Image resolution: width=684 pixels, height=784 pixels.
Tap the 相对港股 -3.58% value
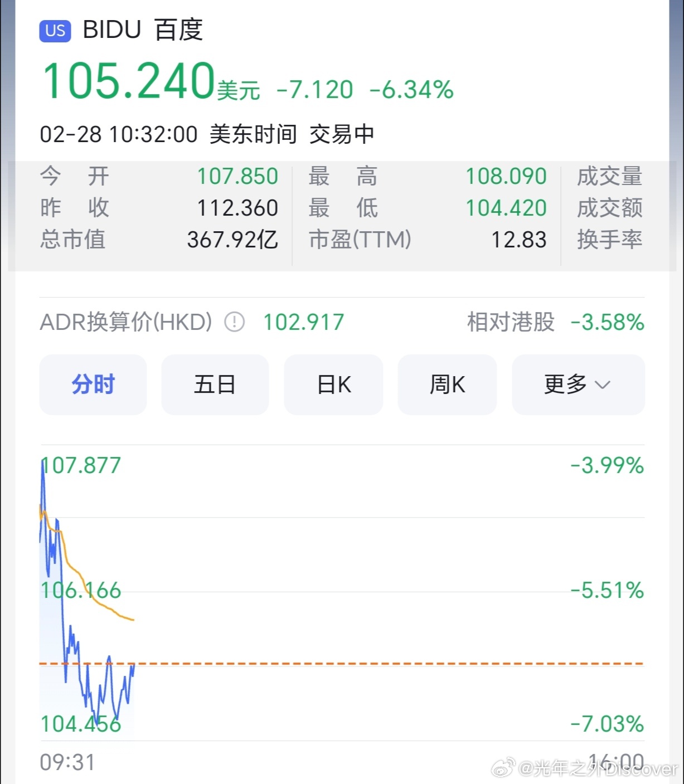tap(608, 322)
